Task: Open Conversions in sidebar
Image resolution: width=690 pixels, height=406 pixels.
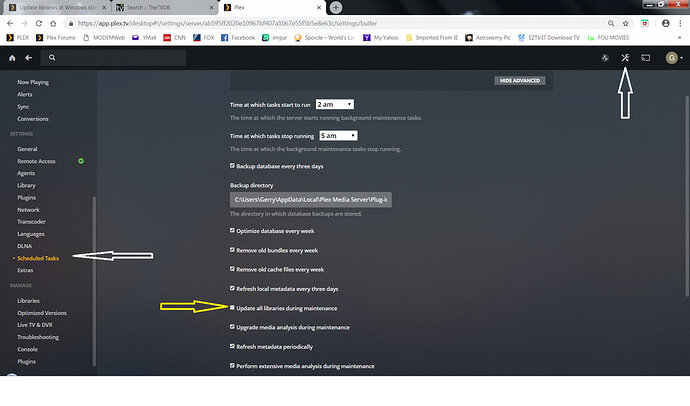Action: 33,119
